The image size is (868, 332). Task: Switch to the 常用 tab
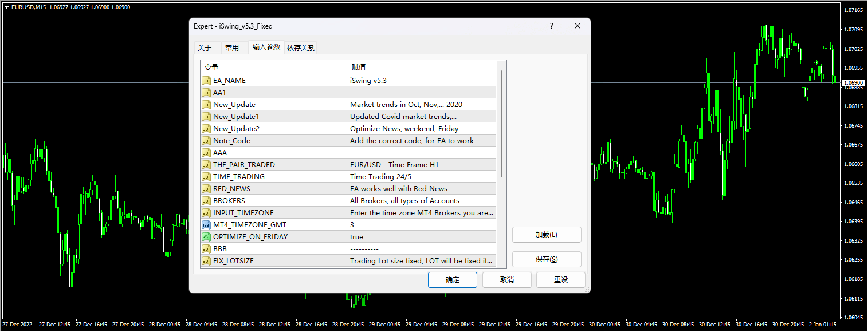[233, 48]
